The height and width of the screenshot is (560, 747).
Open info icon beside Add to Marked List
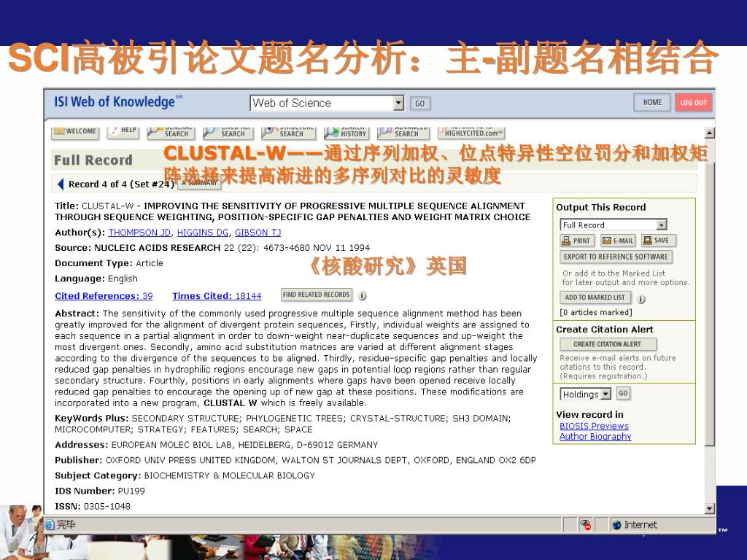point(641,299)
